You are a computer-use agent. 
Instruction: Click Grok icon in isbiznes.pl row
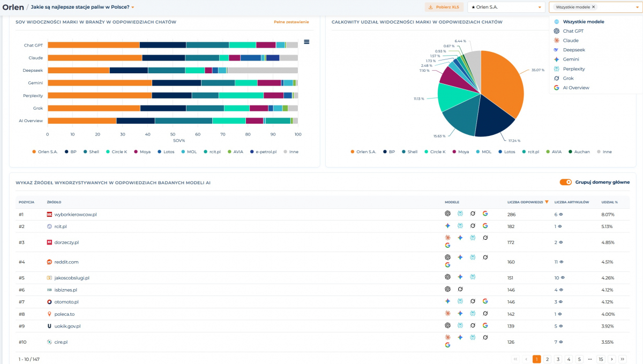pos(460,289)
